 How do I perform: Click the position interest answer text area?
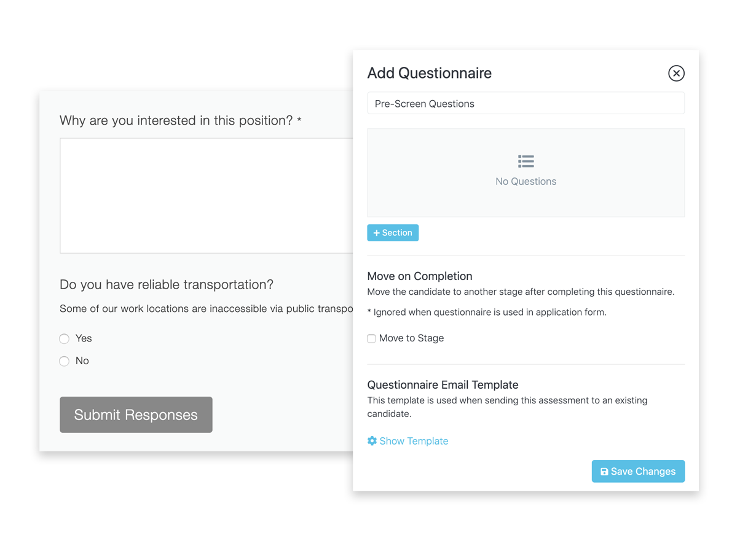click(207, 195)
